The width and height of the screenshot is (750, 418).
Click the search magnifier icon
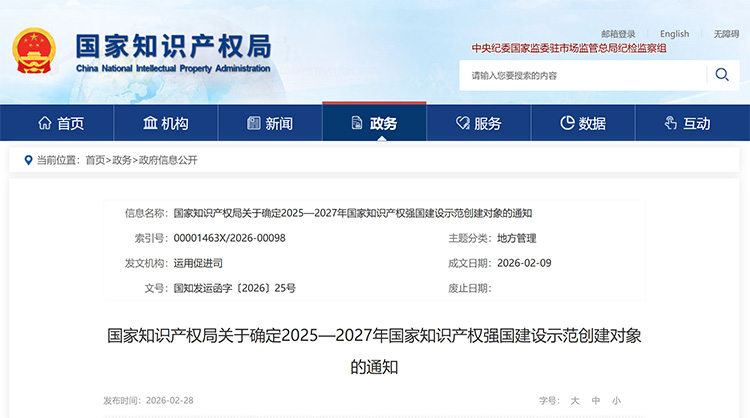(721, 75)
